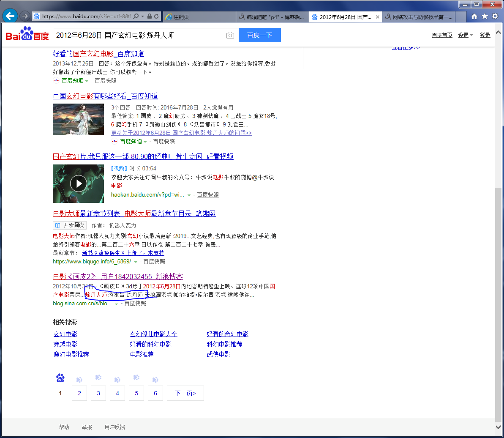Open 百度快照 beside haokan.baidu.com result

coord(208,194)
